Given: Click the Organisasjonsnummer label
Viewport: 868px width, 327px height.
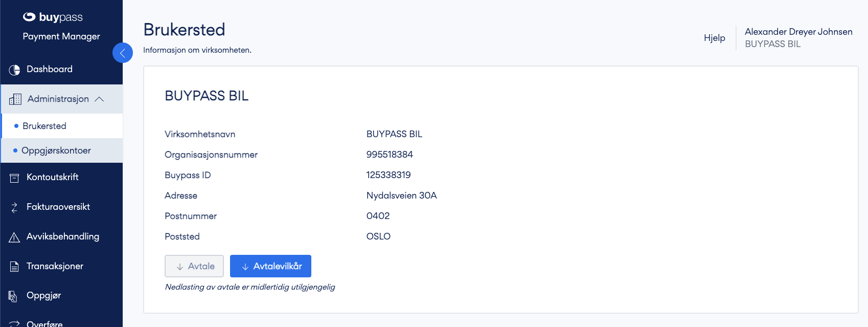Looking at the screenshot, I should (x=211, y=155).
